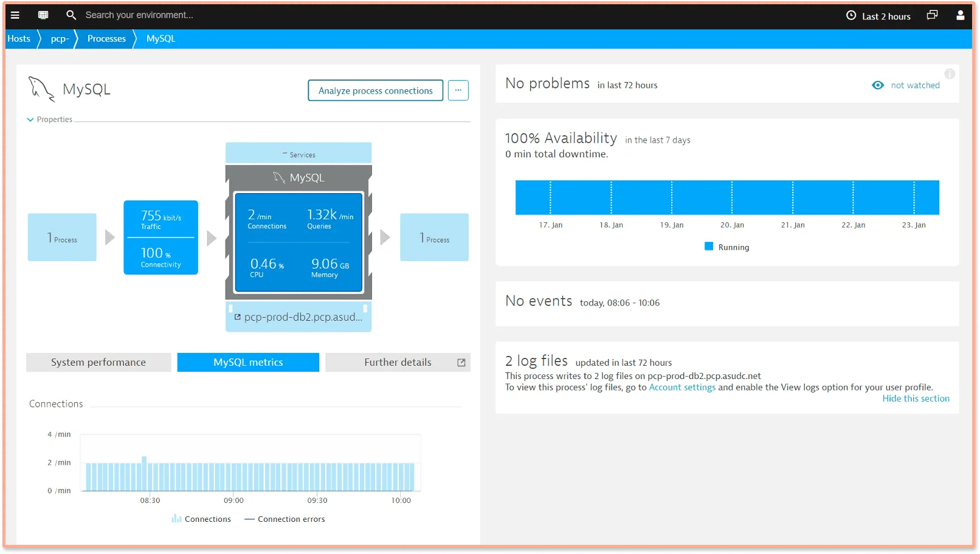Image resolution: width=980 pixels, height=554 pixels.
Task: Click the search magnifier icon
Action: 71,15
